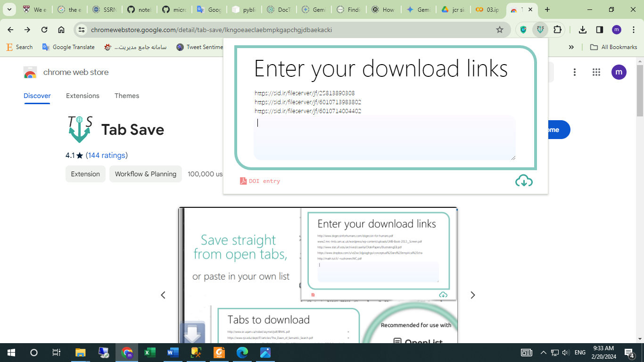Click the Tab Save anchor logo
The image size is (644, 362).
[80, 129]
